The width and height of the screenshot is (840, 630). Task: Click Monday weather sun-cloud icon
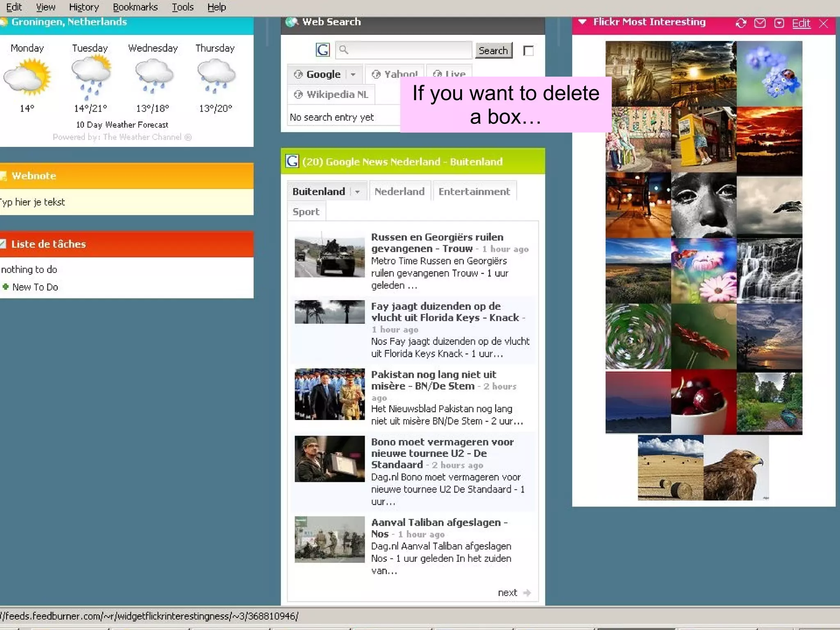pyautogui.click(x=27, y=76)
